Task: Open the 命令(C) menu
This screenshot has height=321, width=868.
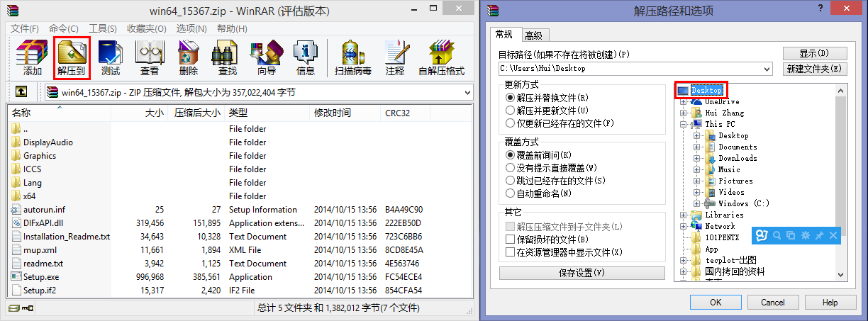Action: tap(64, 28)
